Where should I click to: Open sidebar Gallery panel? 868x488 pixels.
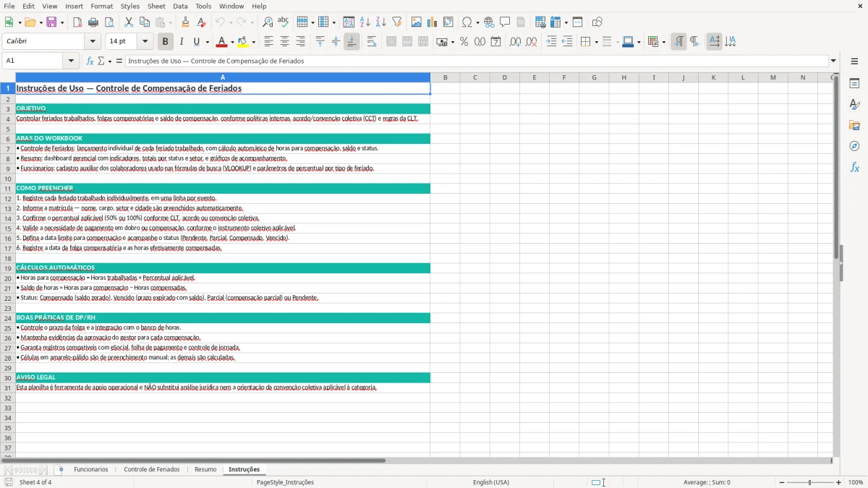click(x=854, y=125)
